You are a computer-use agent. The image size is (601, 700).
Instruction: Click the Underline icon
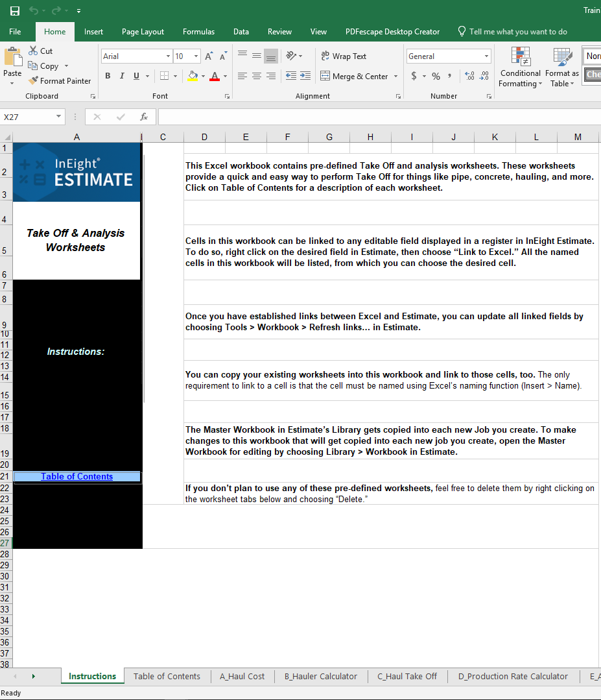pyautogui.click(x=136, y=76)
